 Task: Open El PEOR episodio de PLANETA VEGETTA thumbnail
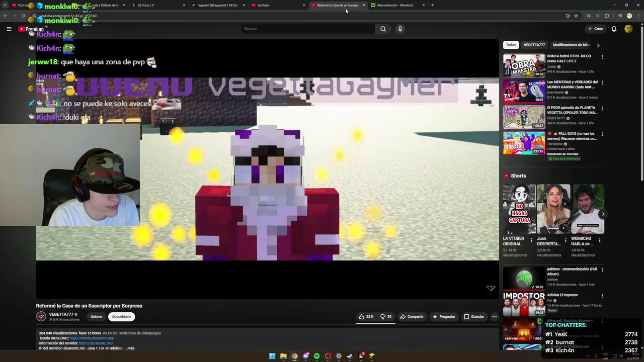coord(524,117)
